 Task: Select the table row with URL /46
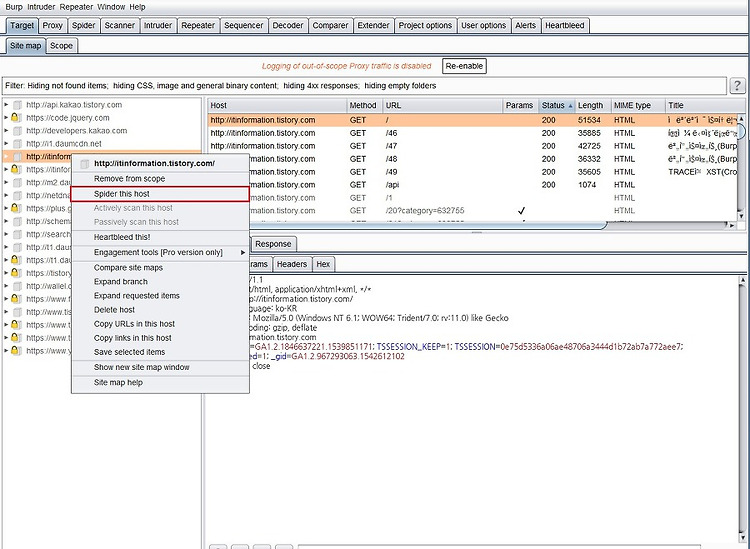pyautogui.click(x=473, y=133)
